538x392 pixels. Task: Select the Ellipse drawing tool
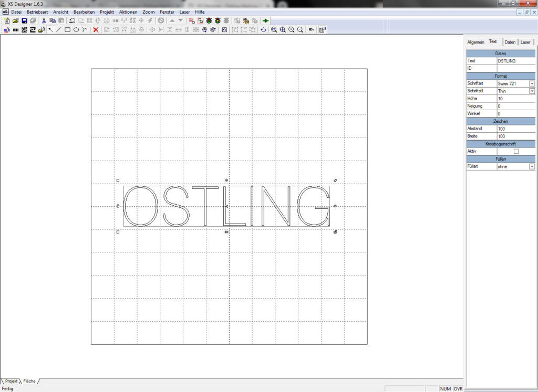(76, 30)
